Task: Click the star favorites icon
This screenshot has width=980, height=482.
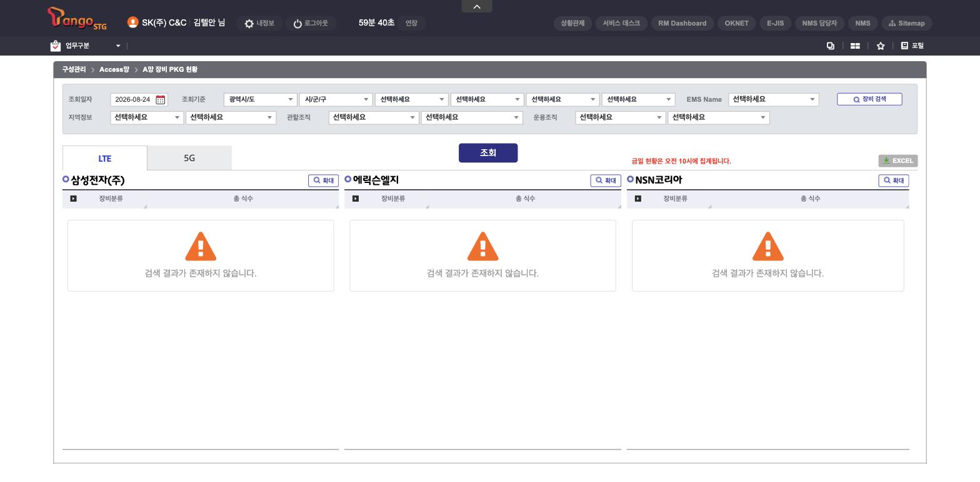Action: click(881, 46)
